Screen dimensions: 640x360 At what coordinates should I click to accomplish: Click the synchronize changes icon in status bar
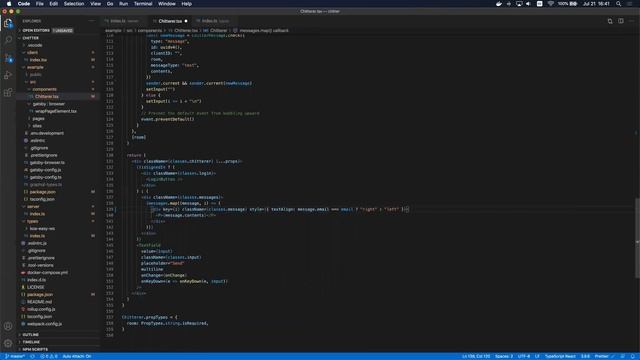pyautogui.click(x=32, y=356)
